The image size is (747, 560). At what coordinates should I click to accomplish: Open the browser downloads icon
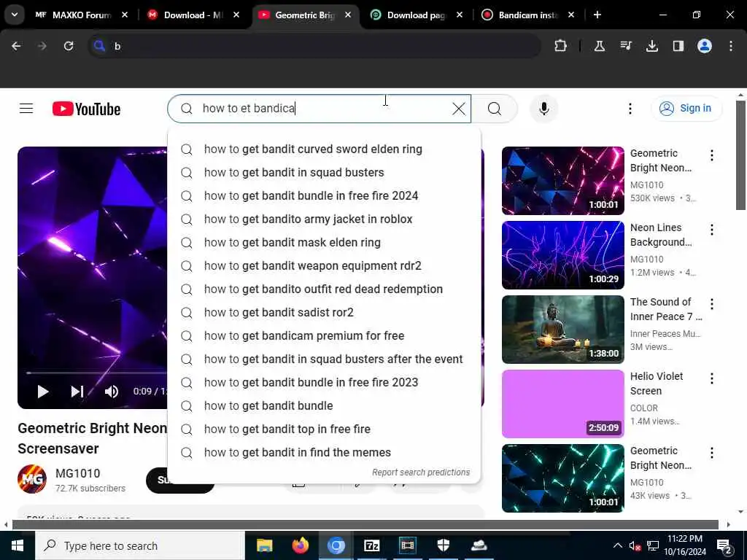[651, 46]
